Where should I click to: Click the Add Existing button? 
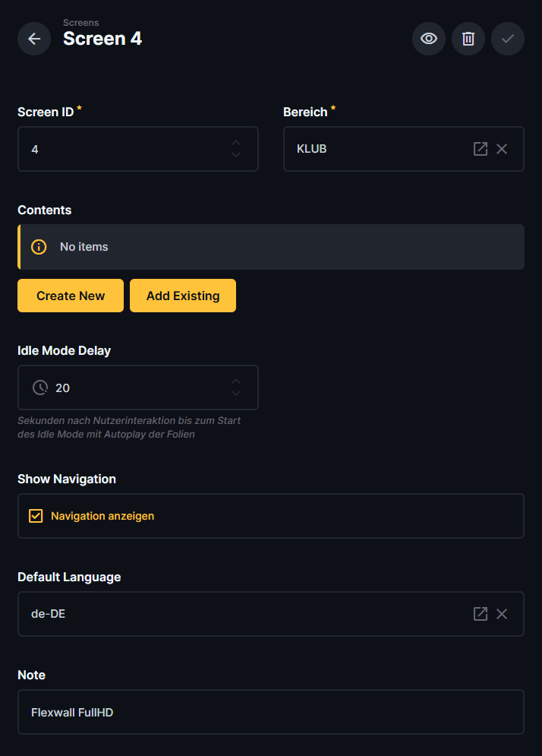(183, 296)
